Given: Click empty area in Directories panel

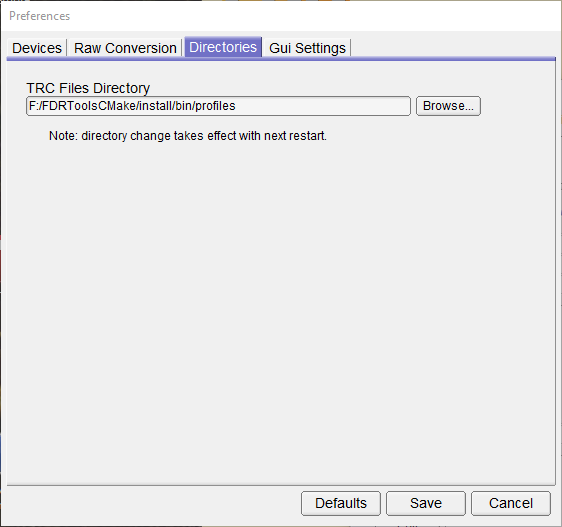Looking at the screenshot, I should (281, 305).
